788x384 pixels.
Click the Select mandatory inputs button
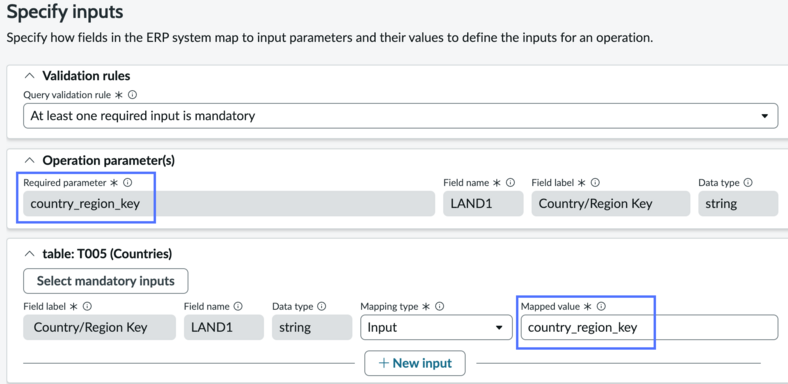point(106,281)
